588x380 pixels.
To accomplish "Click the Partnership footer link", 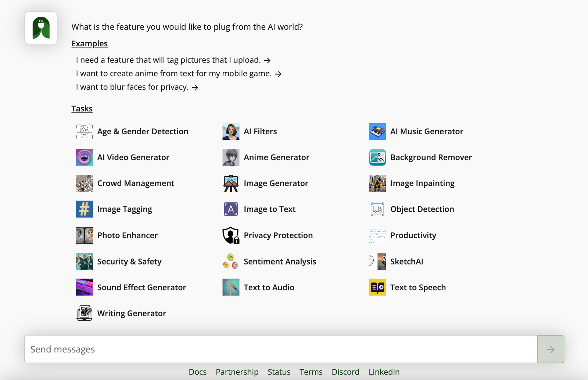I will (x=237, y=372).
